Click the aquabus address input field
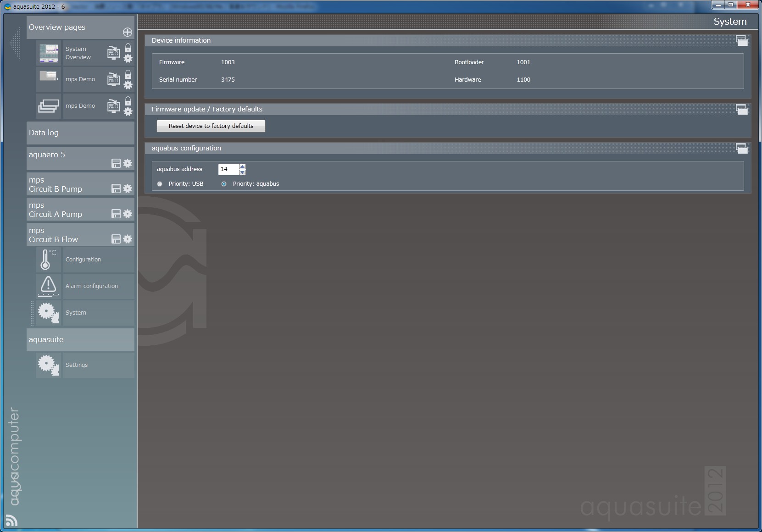The width and height of the screenshot is (762, 532). click(228, 169)
